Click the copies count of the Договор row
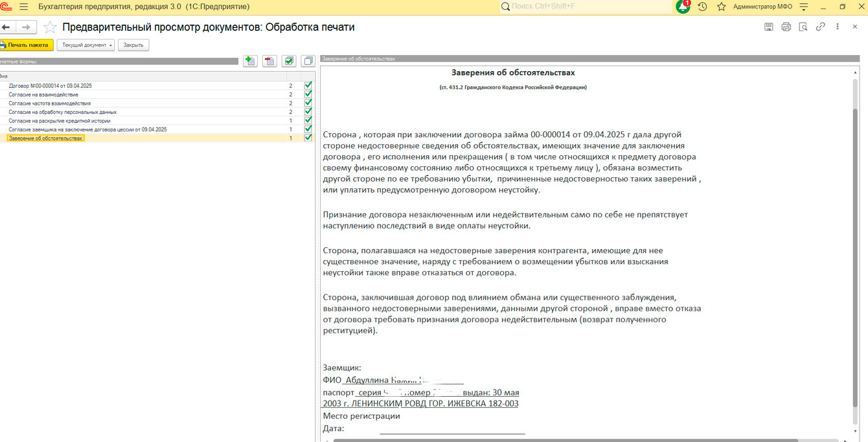Image resolution: width=868 pixels, height=442 pixels. click(x=291, y=85)
